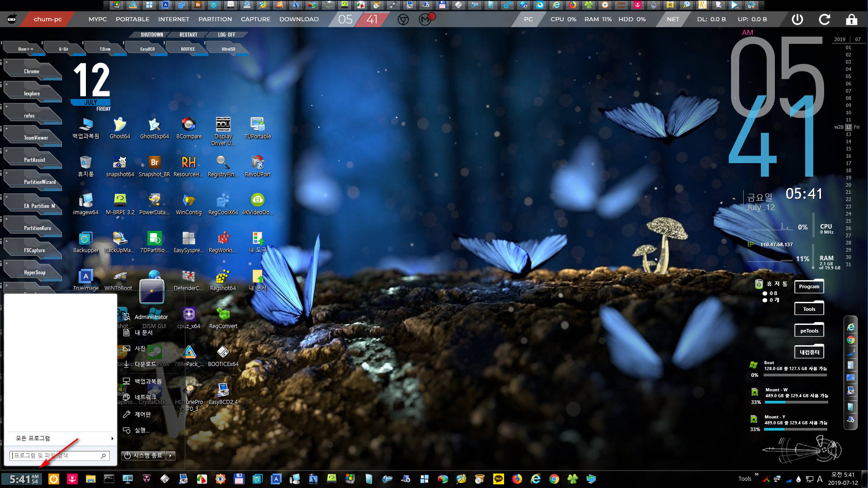Click the 프로그램 및 파일 검색 search field

(60, 455)
